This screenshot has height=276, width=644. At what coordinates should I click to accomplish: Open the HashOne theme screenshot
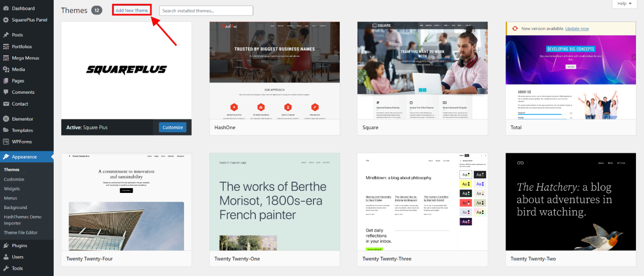coord(274,70)
